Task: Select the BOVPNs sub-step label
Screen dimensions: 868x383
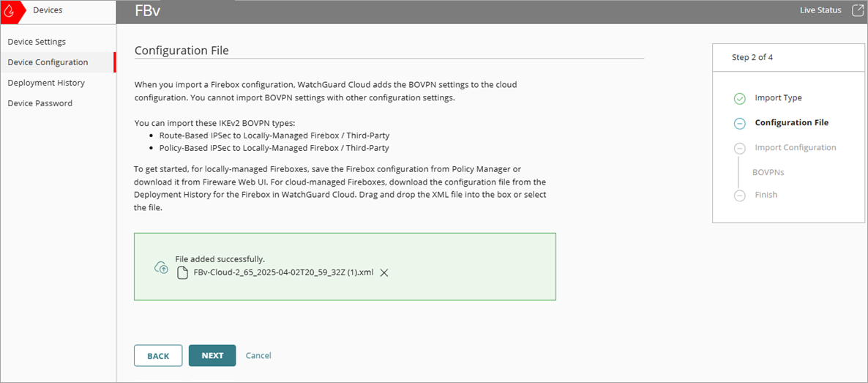Action: 768,172
